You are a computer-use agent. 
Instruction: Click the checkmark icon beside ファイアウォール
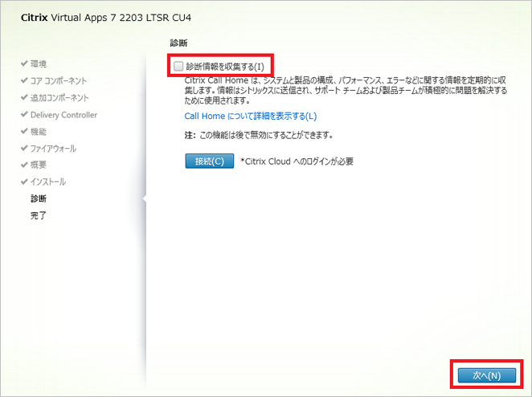point(24,148)
